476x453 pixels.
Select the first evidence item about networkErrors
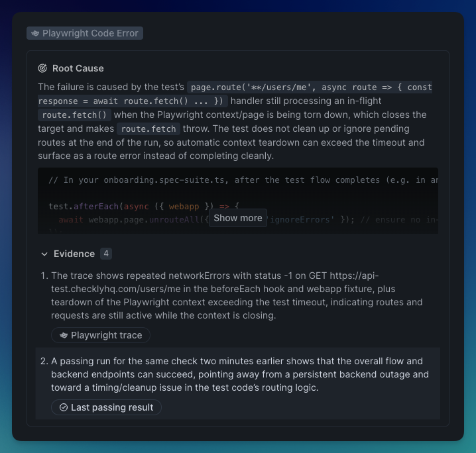[237, 295]
